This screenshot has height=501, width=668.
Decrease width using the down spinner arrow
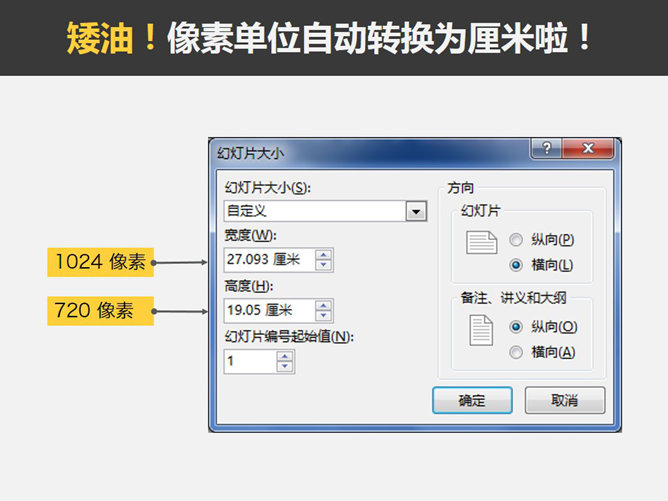click(323, 266)
